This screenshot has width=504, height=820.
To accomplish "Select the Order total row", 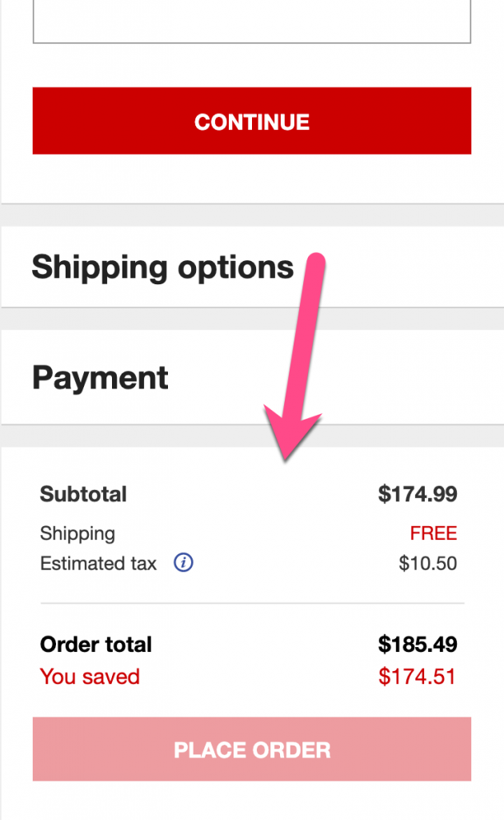I will coord(95,645).
